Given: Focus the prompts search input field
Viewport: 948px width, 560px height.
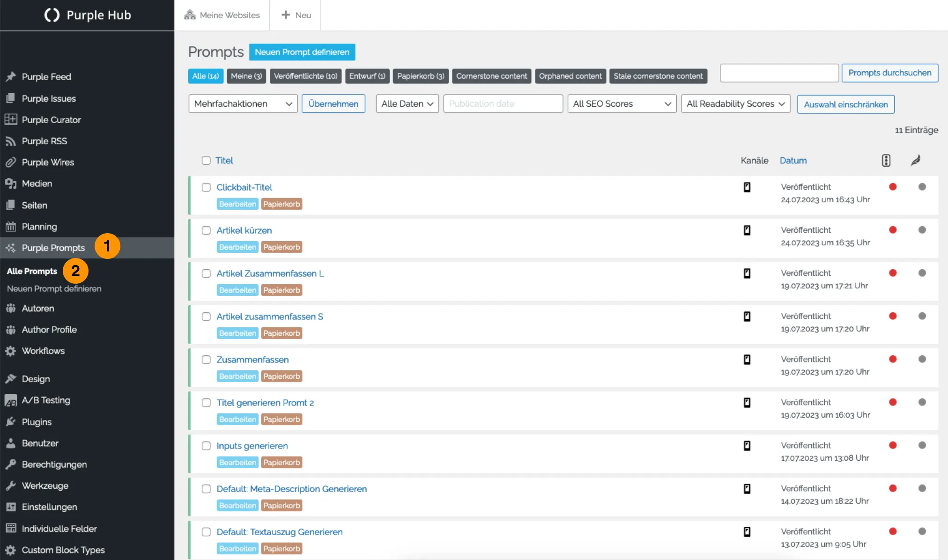Looking at the screenshot, I should 779,73.
